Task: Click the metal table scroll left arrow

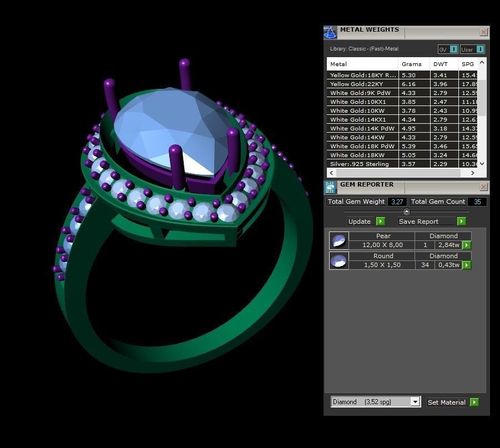Action: point(332,173)
